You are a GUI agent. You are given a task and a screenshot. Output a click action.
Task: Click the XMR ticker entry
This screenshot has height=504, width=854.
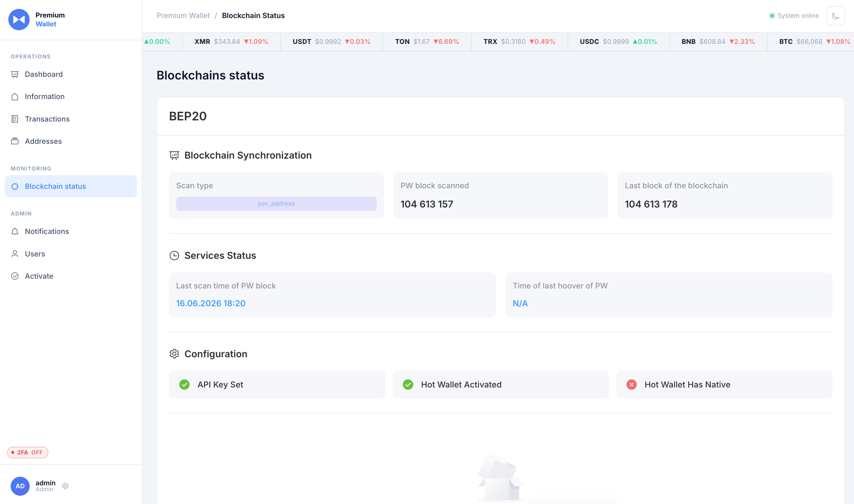[x=231, y=42]
